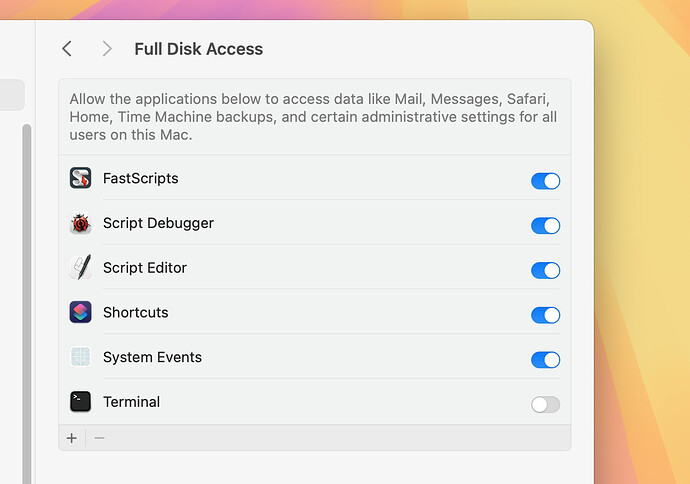The width and height of the screenshot is (690, 484).
Task: Disable Full Disk Access for FastScripts
Action: click(545, 181)
